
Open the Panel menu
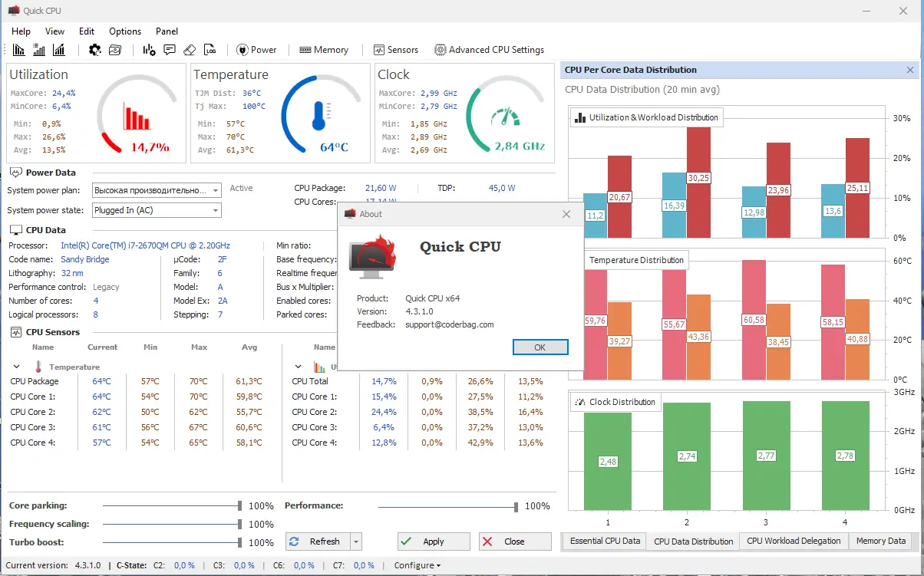click(167, 31)
